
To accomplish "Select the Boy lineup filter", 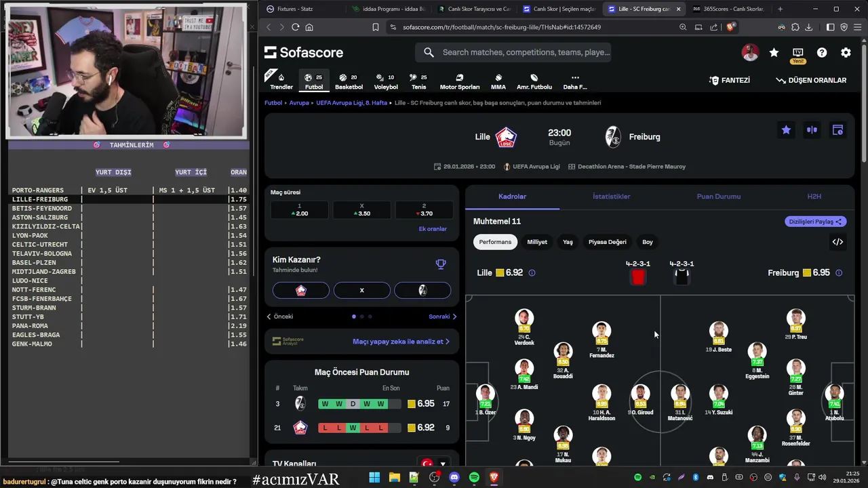I will (x=648, y=242).
